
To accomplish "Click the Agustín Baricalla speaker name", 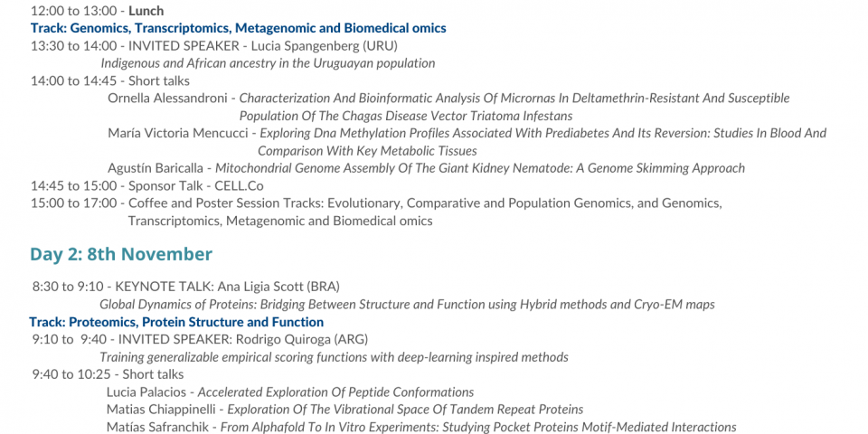I will (157, 168).
